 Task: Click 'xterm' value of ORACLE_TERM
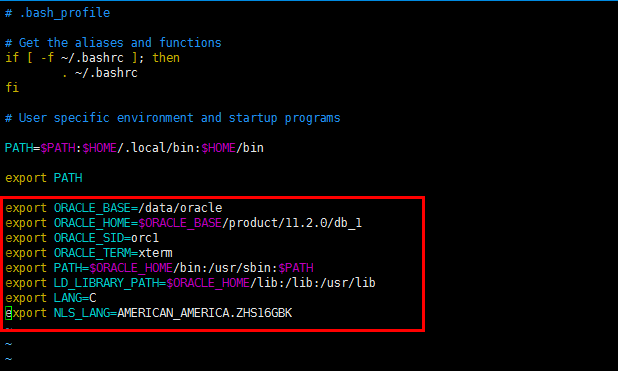coord(155,253)
